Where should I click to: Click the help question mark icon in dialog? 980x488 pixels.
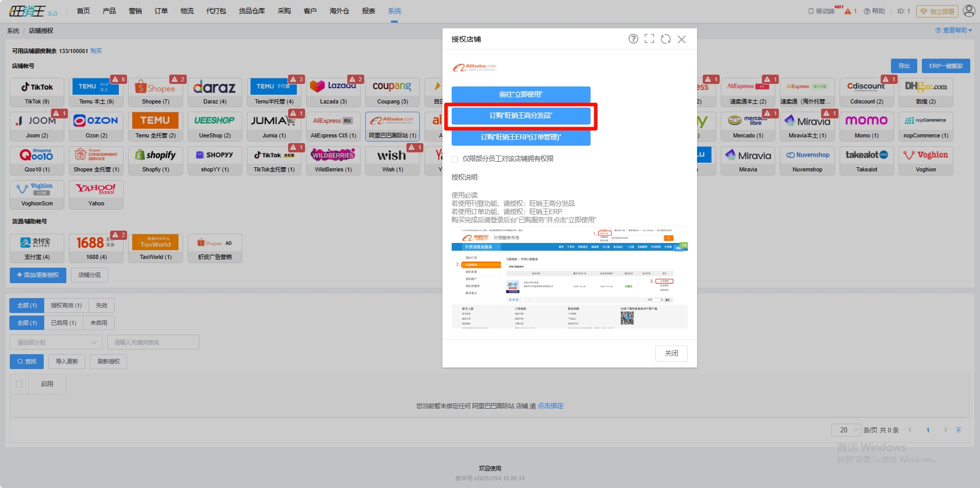pyautogui.click(x=633, y=39)
